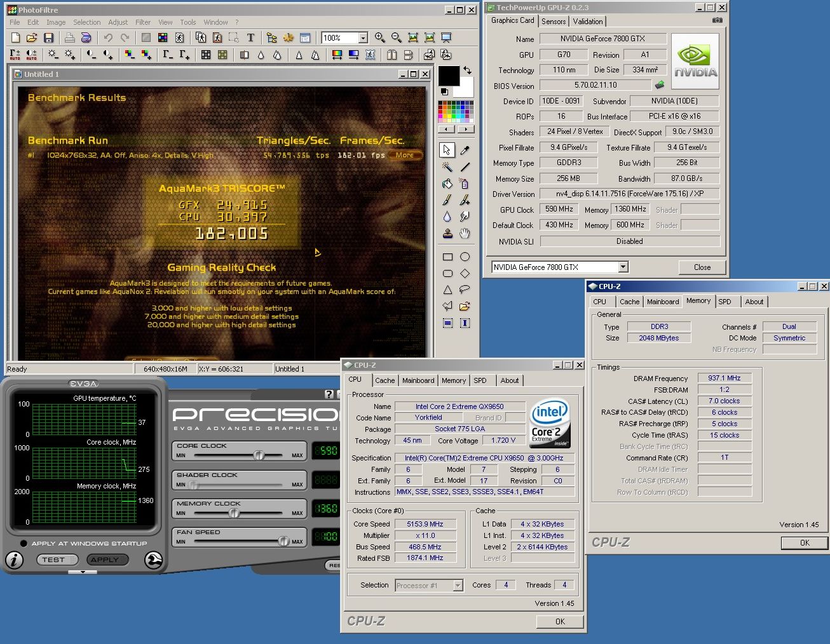The image size is (830, 644).
Task: Click the Scanner import icon
Action: tap(86, 38)
